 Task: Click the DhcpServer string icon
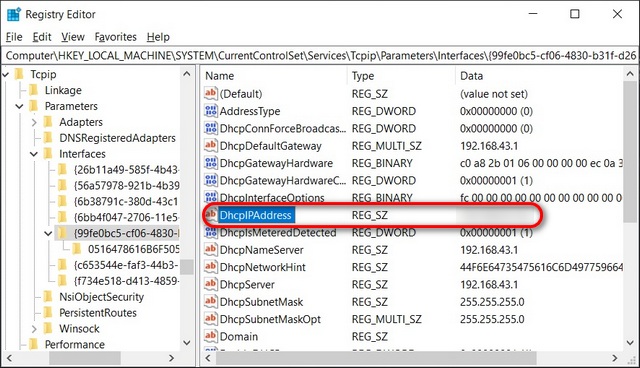211,284
